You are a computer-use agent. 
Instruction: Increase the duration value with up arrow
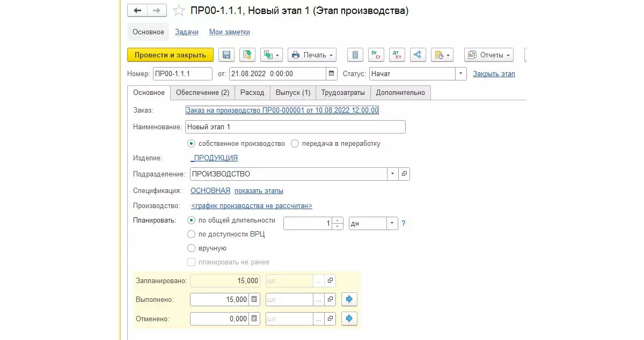[x=338, y=220]
